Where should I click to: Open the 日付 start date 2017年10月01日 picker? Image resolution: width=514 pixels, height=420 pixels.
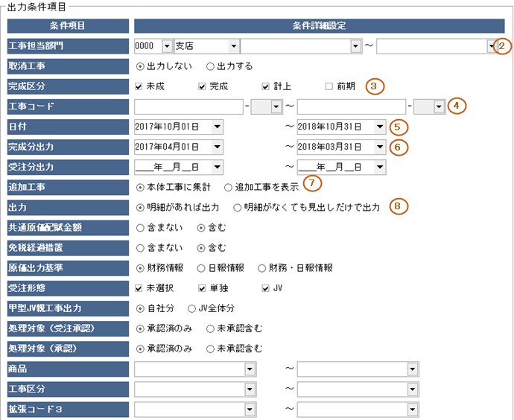[217, 127]
